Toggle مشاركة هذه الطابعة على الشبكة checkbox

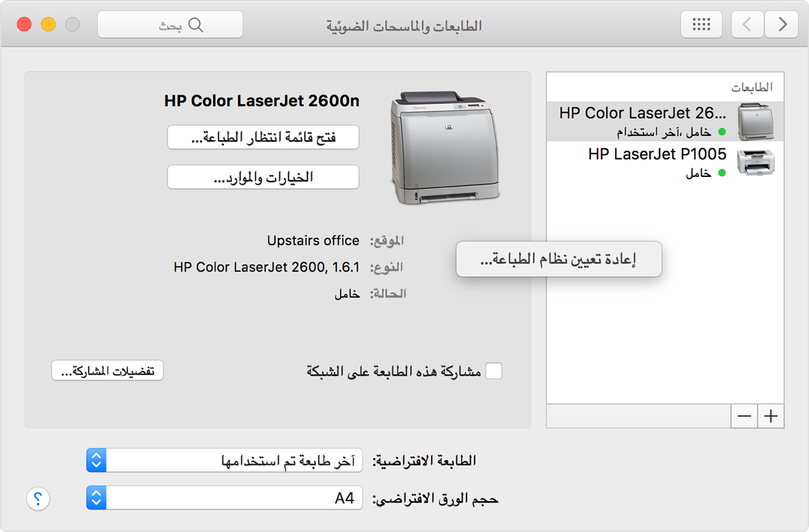(x=494, y=371)
